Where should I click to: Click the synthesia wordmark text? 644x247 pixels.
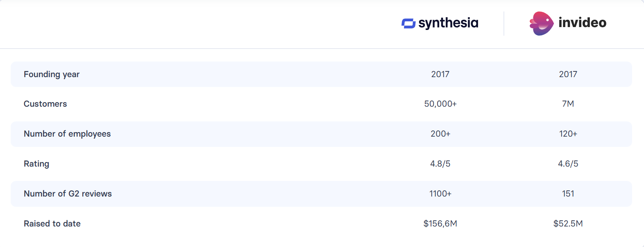coord(448,23)
